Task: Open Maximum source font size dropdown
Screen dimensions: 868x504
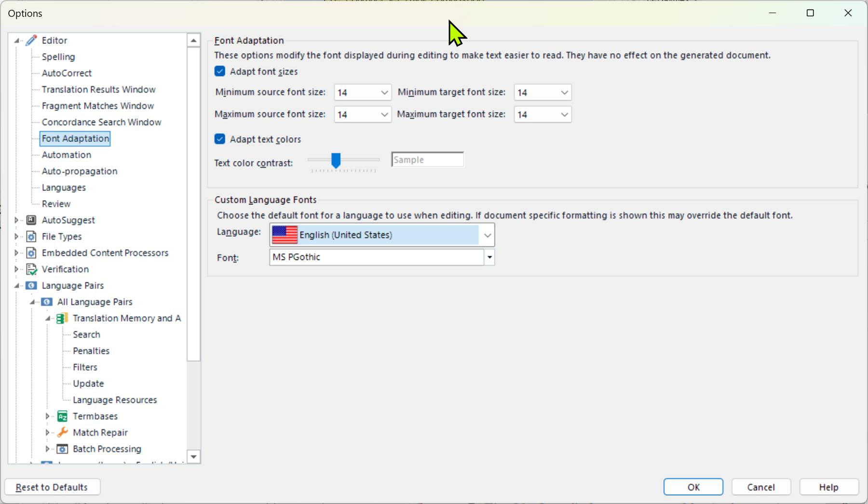Action: pyautogui.click(x=384, y=115)
